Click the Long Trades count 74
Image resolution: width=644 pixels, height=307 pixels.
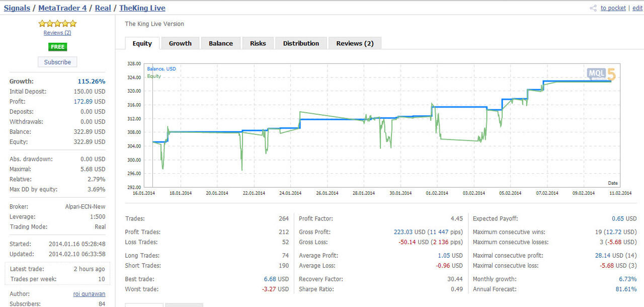point(285,256)
